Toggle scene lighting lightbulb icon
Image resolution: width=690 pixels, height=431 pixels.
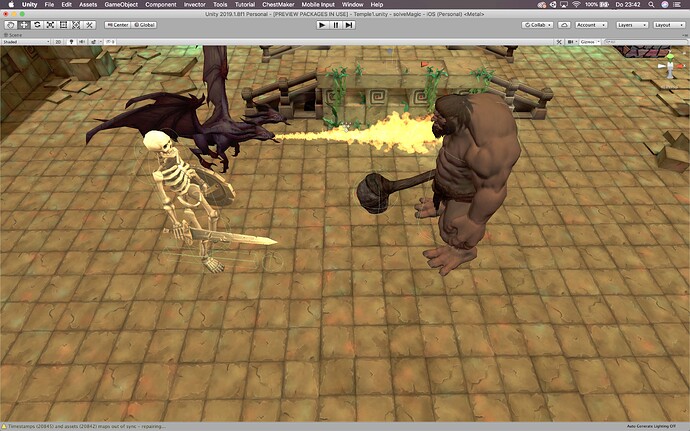[x=70, y=42]
